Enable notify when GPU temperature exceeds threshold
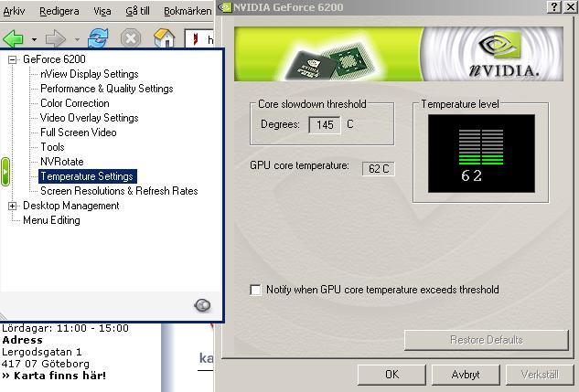Image resolution: width=579 pixels, height=392 pixels. point(255,290)
